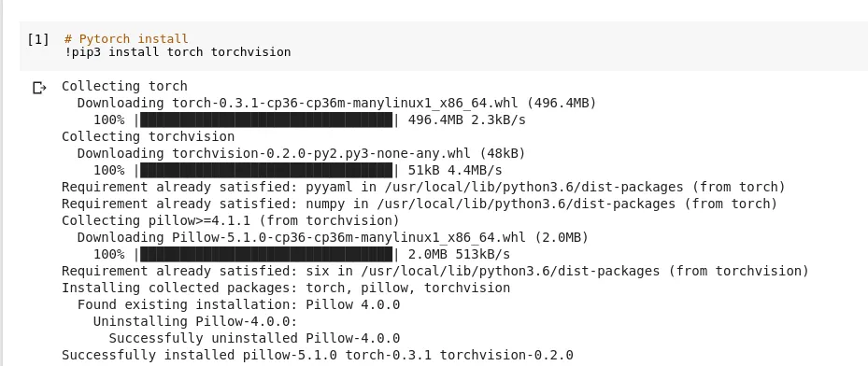Click the torchvision 51kB download progress bar

(266, 170)
